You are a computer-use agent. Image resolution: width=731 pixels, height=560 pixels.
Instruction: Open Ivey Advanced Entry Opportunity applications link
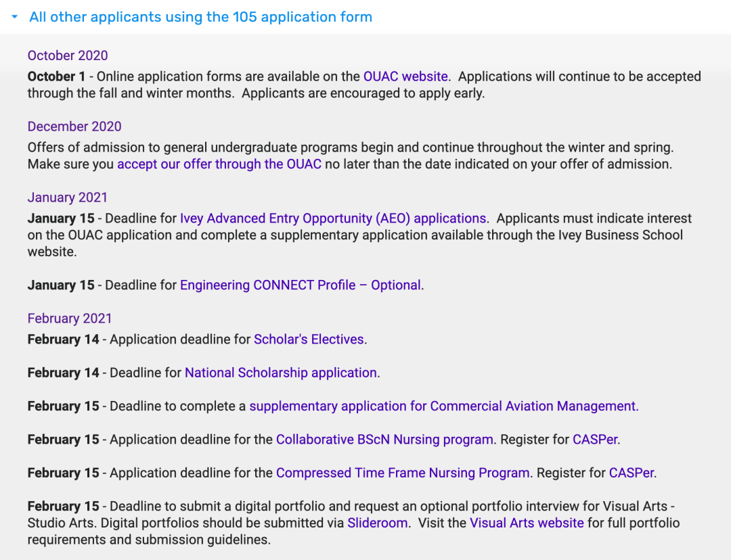coord(333,218)
